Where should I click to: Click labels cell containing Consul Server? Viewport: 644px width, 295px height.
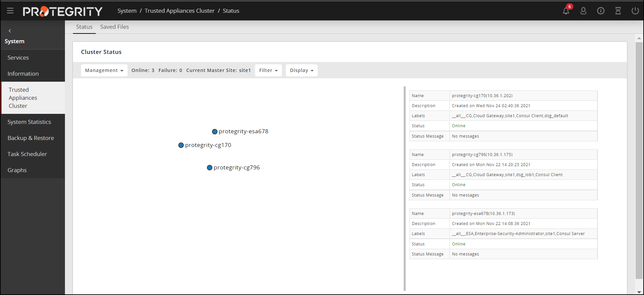524,234
